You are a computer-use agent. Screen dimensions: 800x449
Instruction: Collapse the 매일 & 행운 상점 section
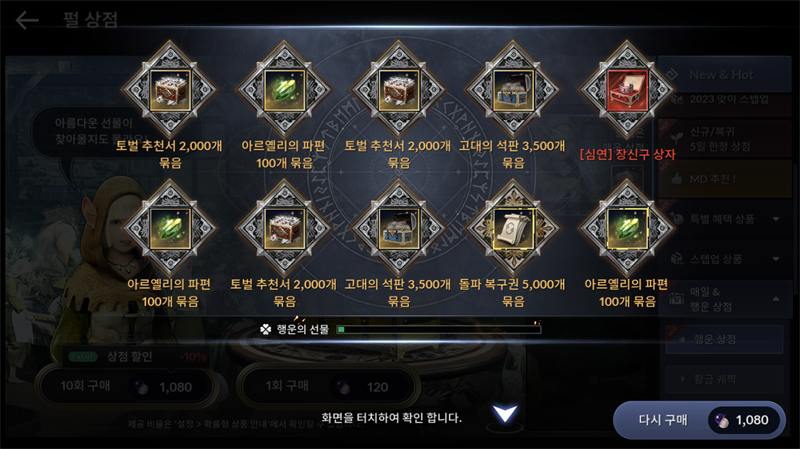pos(725,299)
